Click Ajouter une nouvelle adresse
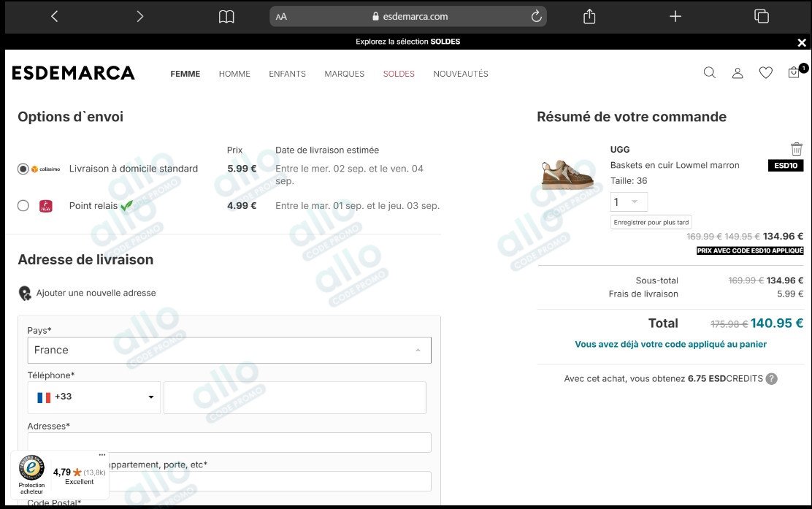Screen dimensions: 812x509 96,293
